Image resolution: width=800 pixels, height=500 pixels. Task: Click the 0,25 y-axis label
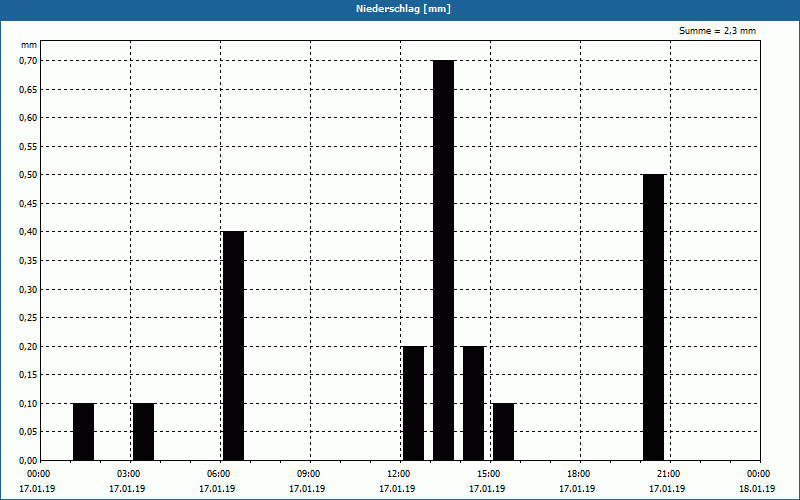[28, 318]
